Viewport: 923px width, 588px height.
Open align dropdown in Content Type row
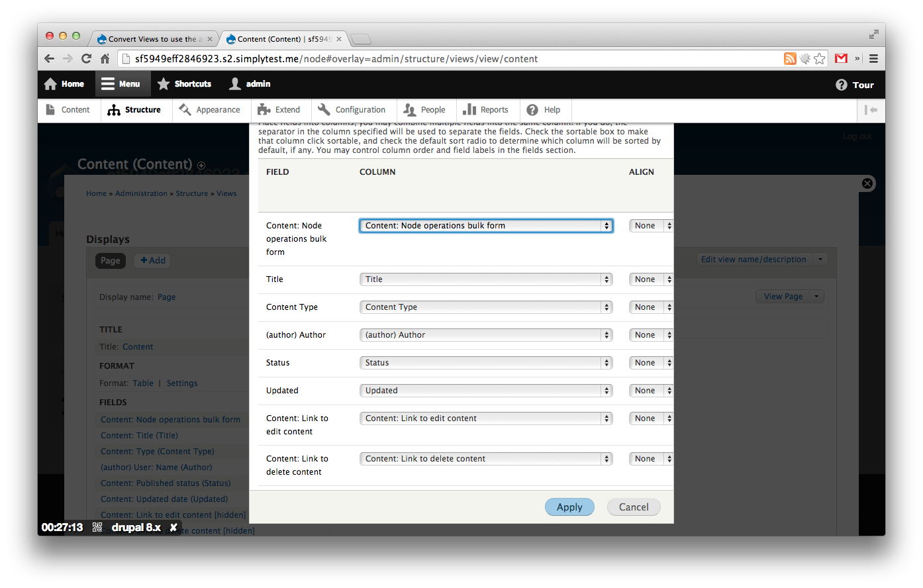click(x=651, y=307)
